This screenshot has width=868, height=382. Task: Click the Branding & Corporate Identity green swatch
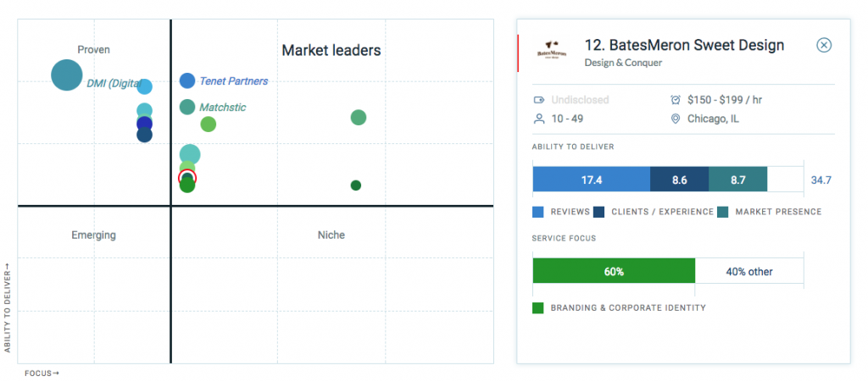(538, 307)
